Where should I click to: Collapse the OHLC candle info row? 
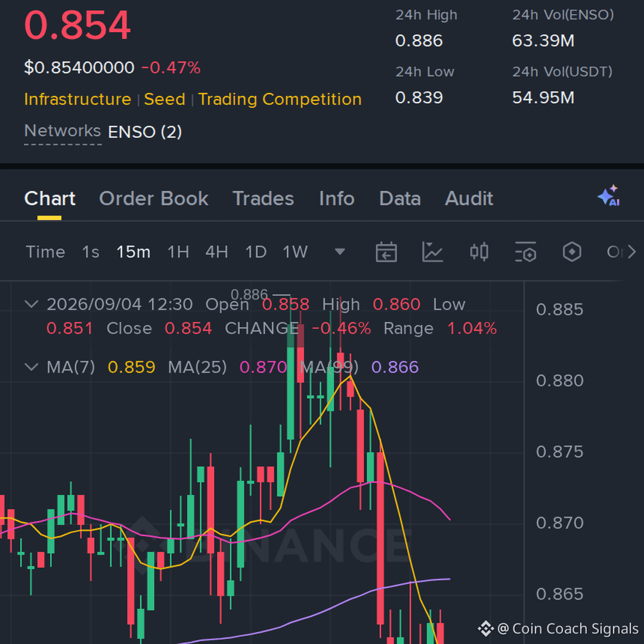coord(31,304)
